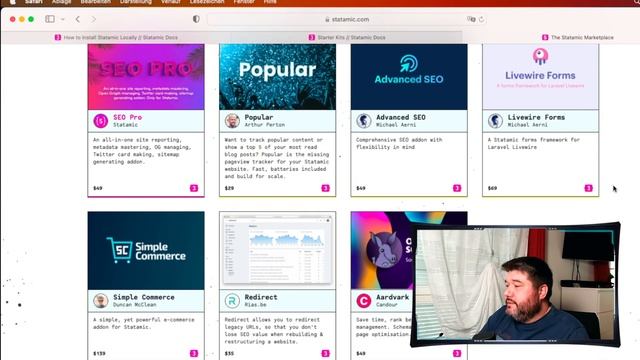Image resolution: width=640 pixels, height=360 pixels.
Task: Open the Livewire Forms banner image
Action: click(x=540, y=77)
